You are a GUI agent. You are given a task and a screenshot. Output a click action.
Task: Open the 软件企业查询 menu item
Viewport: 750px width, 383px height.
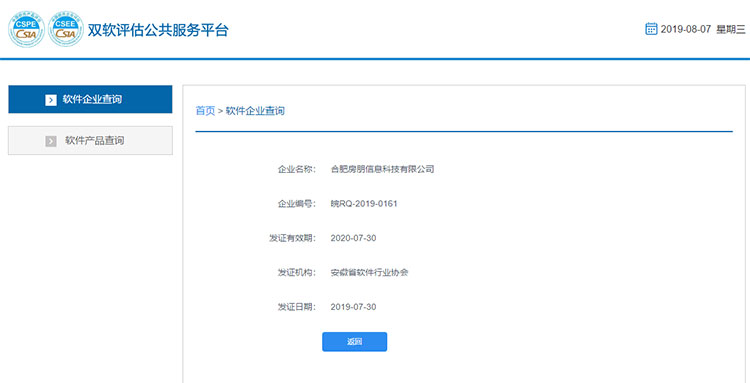click(90, 99)
